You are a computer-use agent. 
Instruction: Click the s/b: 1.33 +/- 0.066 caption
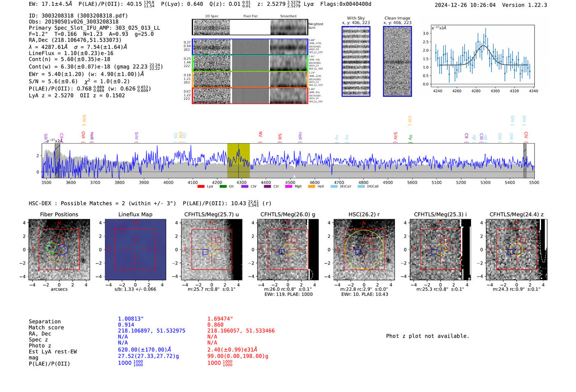(135, 289)
